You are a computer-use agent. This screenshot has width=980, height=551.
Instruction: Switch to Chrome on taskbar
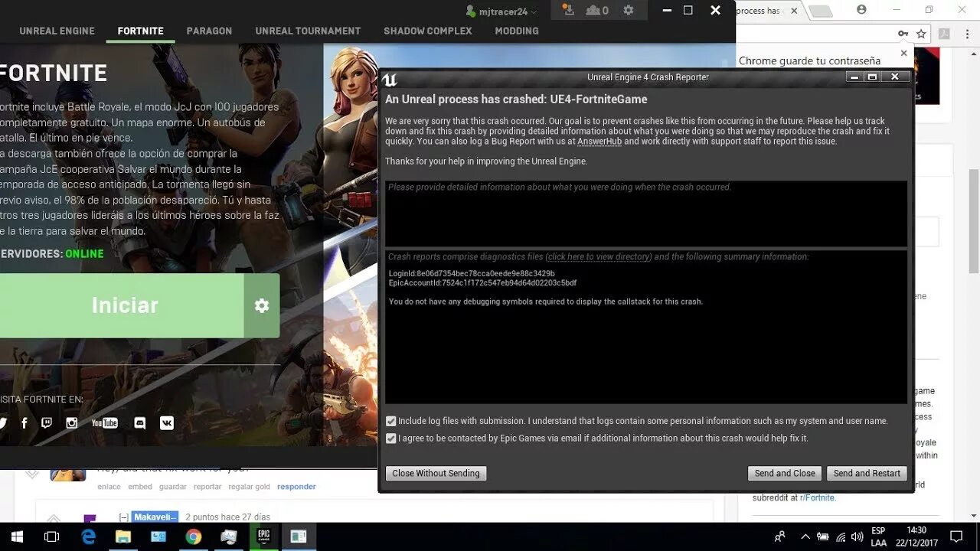coord(193,536)
